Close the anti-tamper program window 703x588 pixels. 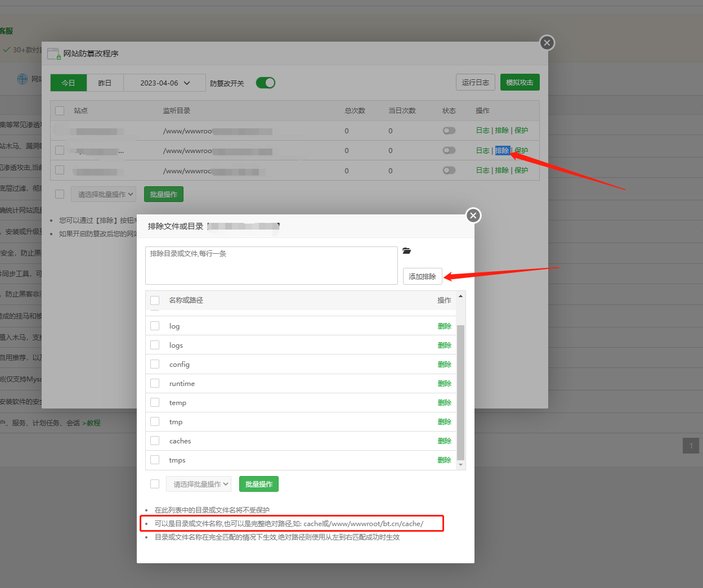point(547,43)
